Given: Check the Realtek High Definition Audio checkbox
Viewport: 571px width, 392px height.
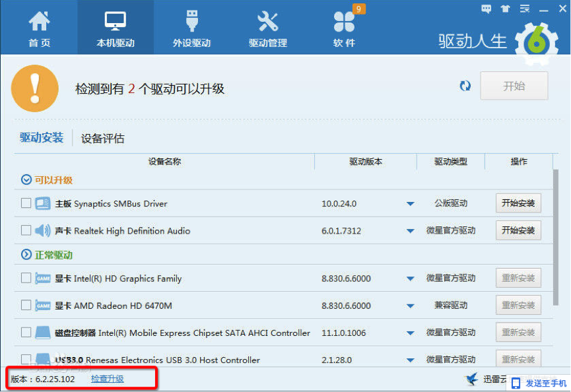Looking at the screenshot, I should coord(26,230).
